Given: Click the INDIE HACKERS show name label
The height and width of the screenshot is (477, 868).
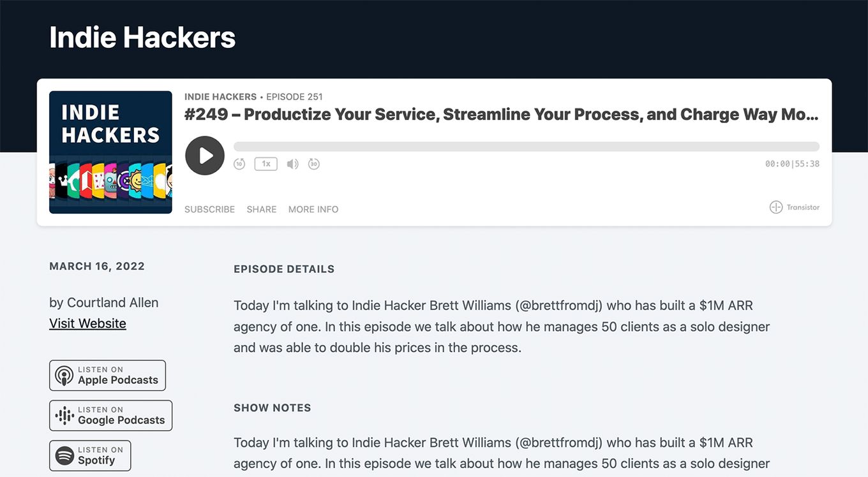Looking at the screenshot, I should tap(220, 97).
